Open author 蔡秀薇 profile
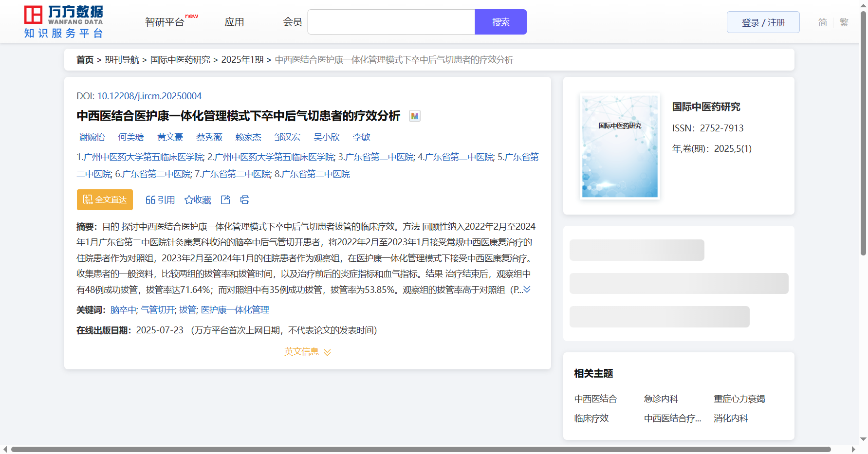 point(209,137)
